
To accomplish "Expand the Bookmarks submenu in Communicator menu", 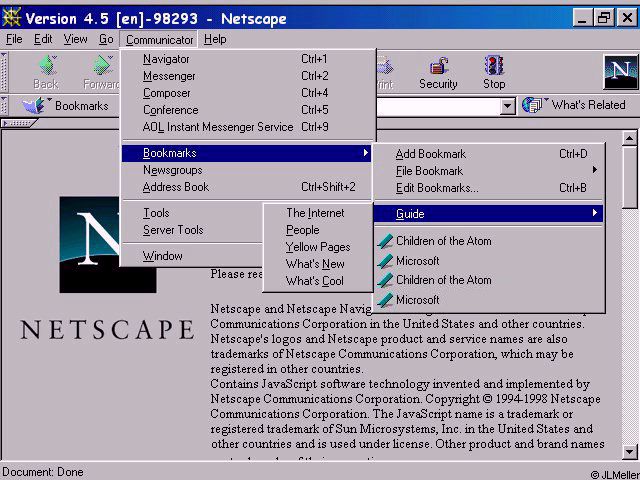I will click(247, 153).
